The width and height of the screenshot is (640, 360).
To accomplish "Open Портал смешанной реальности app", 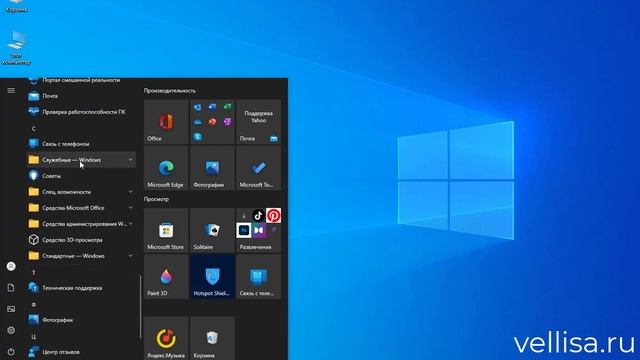I will click(x=81, y=80).
